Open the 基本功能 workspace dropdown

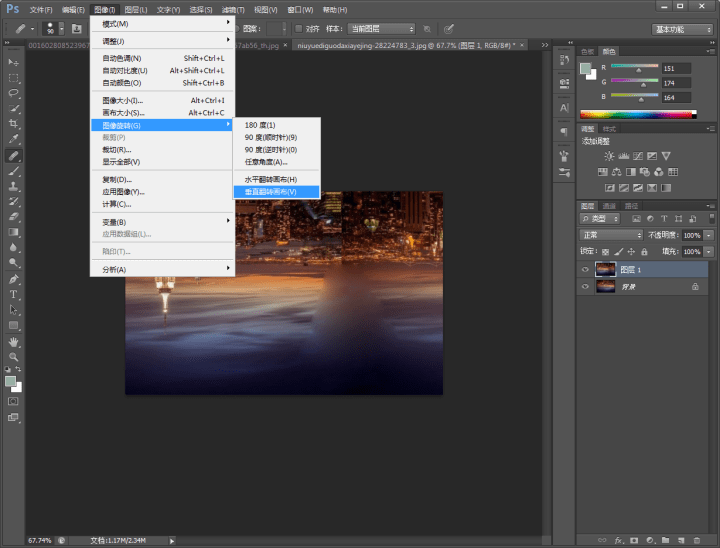coord(683,29)
